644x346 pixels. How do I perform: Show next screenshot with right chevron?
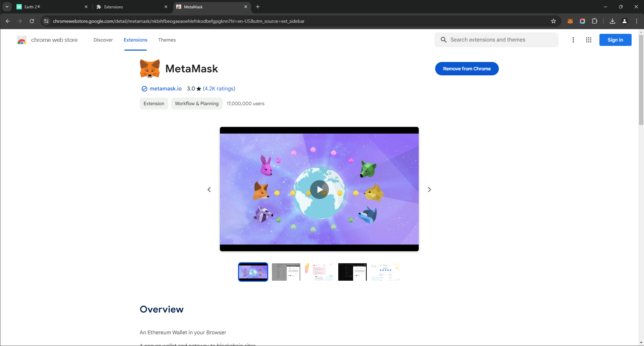(x=429, y=190)
